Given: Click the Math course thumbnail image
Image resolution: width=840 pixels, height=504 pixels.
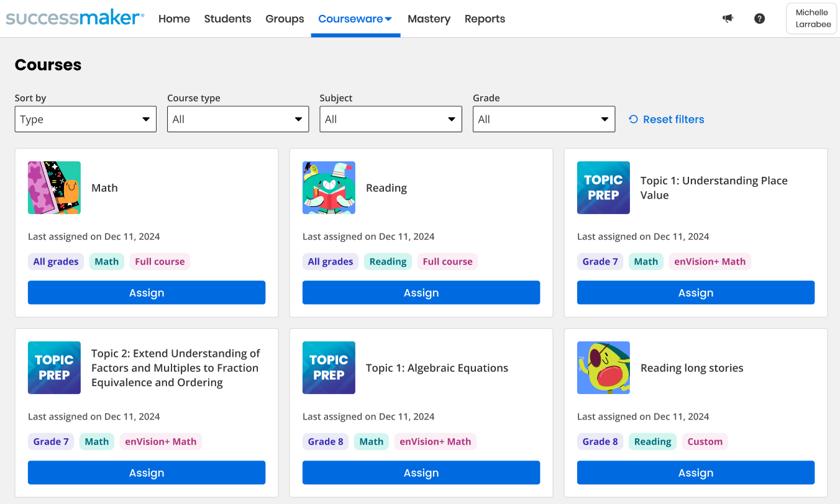Looking at the screenshot, I should [54, 188].
